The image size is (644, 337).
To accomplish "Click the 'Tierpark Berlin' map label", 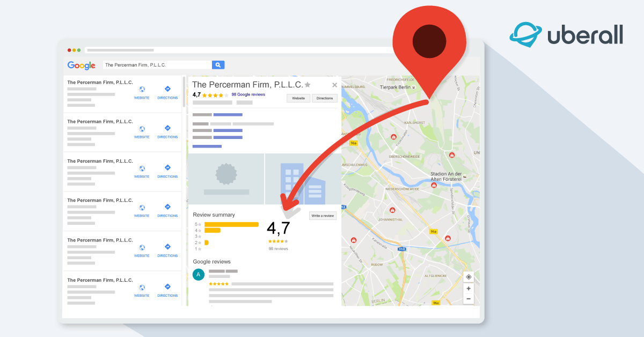I will coord(395,87).
